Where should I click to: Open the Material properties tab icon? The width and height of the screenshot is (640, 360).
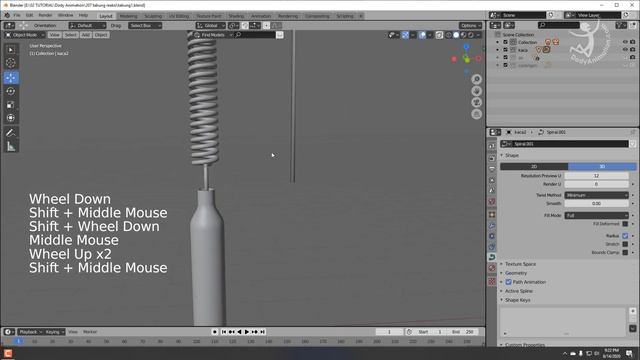492,268
